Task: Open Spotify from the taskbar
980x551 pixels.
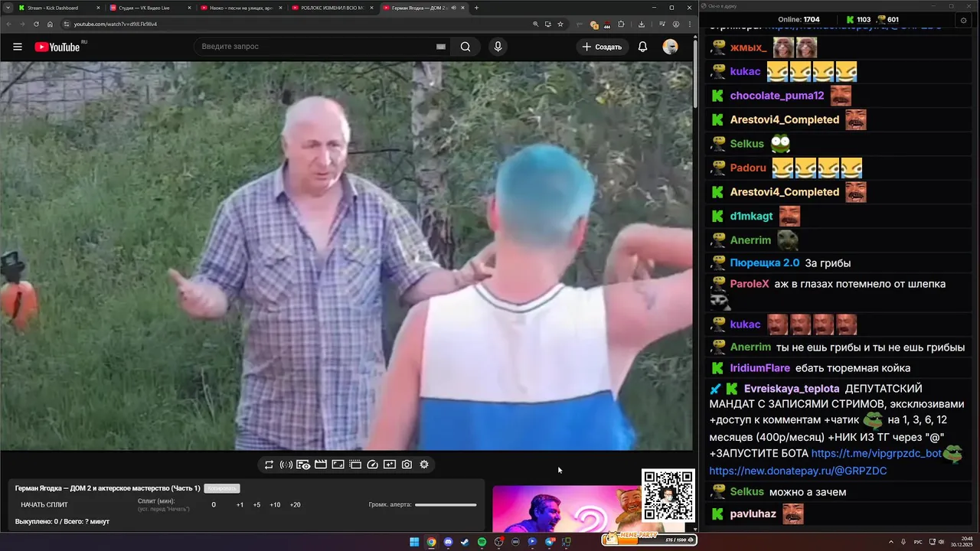Action: [x=482, y=542]
